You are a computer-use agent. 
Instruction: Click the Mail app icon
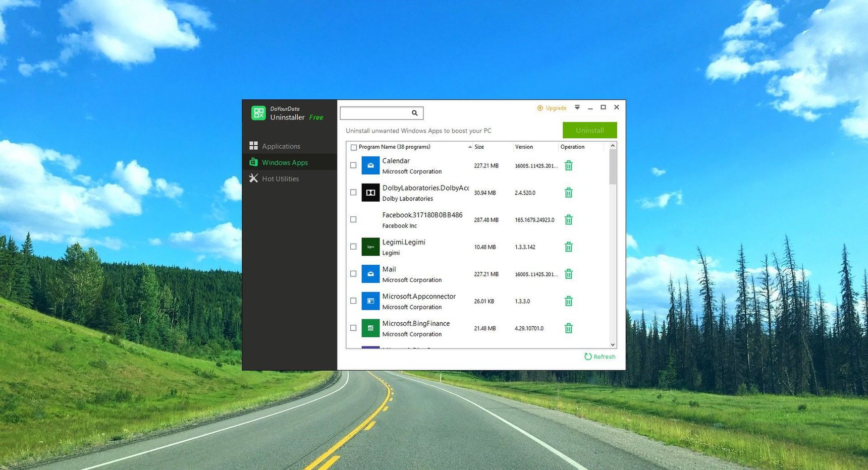click(x=370, y=274)
